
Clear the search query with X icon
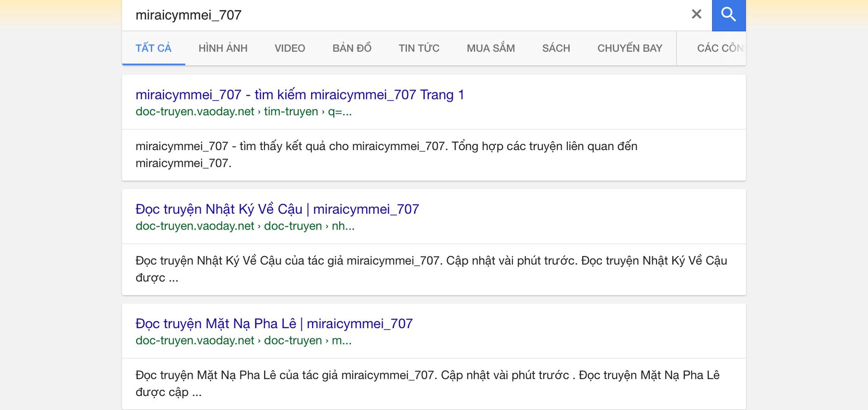point(696,14)
